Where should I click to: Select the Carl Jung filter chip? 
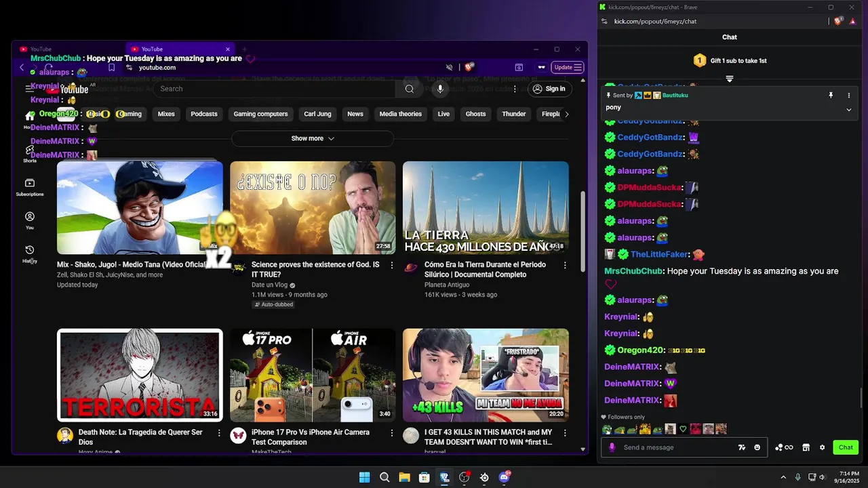pyautogui.click(x=317, y=114)
